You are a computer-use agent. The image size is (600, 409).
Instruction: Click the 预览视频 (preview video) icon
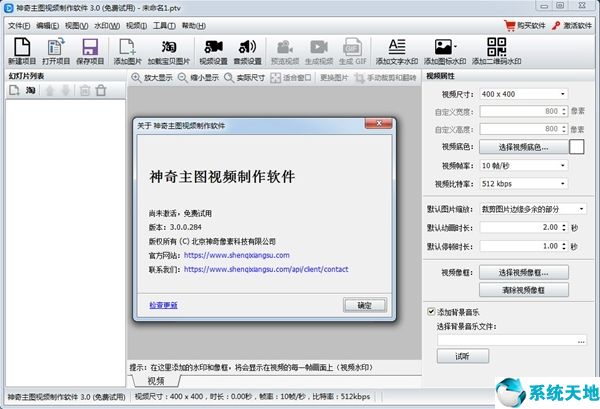click(x=285, y=47)
